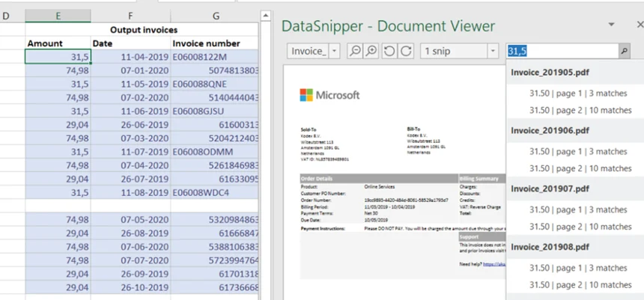Open page 2 match under Invoice_201905.pdf
The width and height of the screenshot is (644, 300).
point(580,110)
